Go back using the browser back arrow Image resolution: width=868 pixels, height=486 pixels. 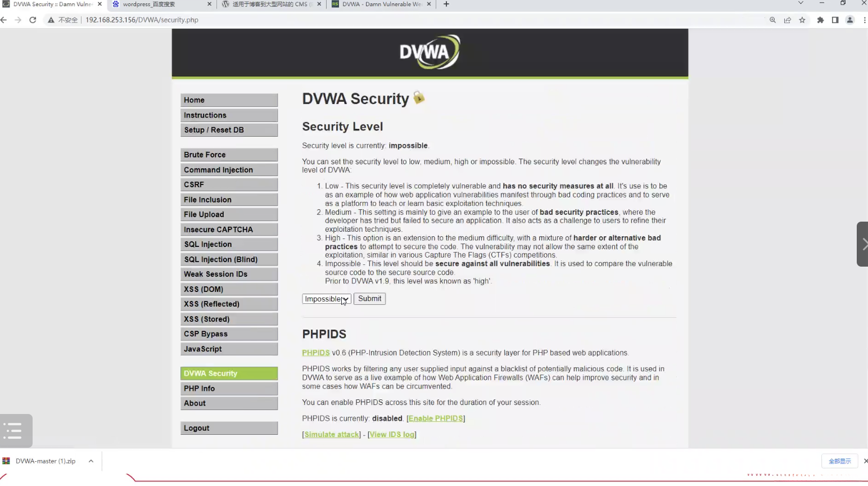pyautogui.click(x=3, y=20)
